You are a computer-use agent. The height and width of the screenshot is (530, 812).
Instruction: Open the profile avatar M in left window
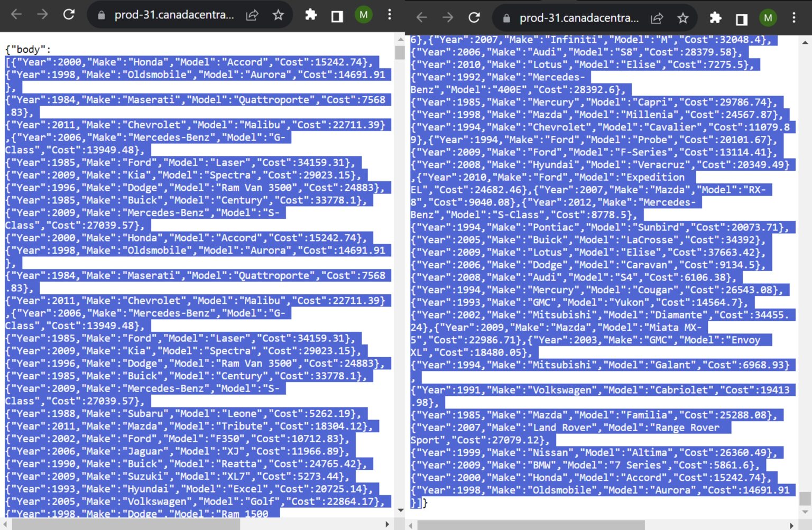click(363, 15)
